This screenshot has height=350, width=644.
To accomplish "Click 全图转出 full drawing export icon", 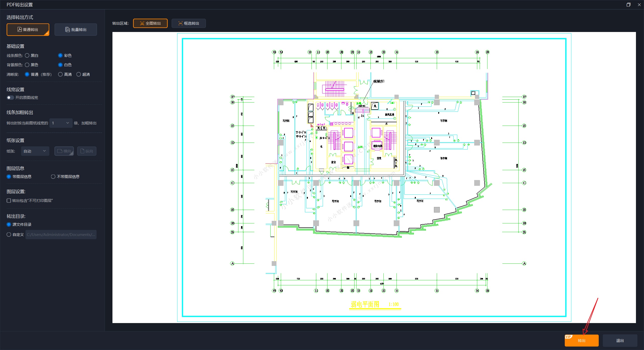I will point(142,23).
